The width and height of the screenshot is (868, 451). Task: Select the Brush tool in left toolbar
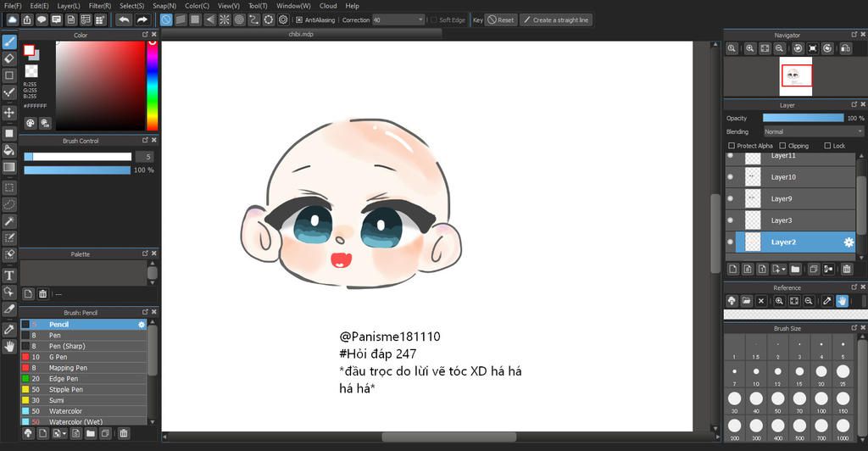pyautogui.click(x=8, y=42)
